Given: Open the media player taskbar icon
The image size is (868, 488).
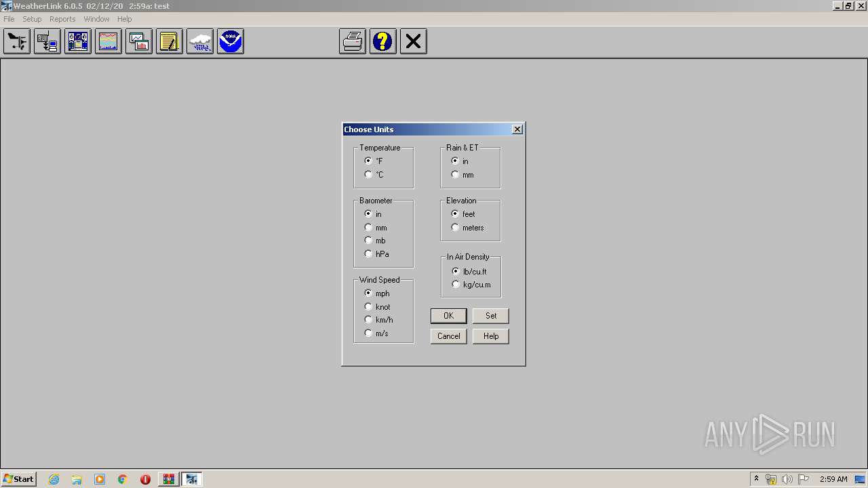Looking at the screenshot, I should click(x=100, y=479).
